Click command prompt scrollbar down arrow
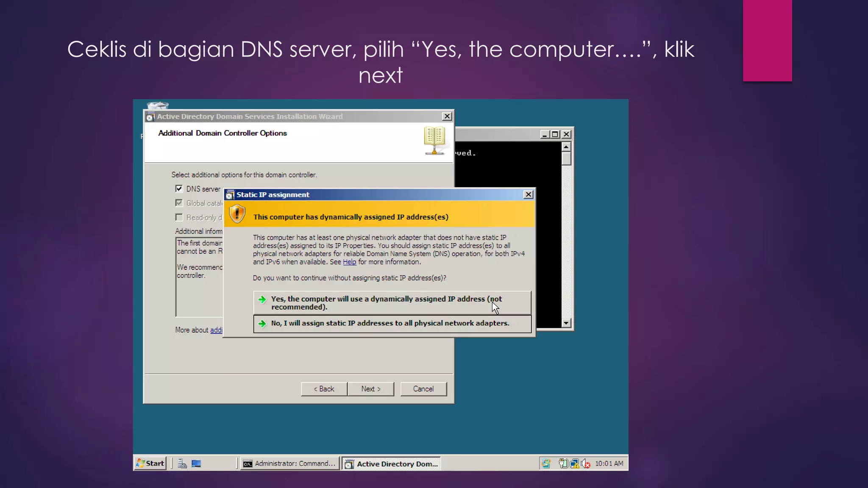The width and height of the screenshot is (868, 488). [566, 323]
